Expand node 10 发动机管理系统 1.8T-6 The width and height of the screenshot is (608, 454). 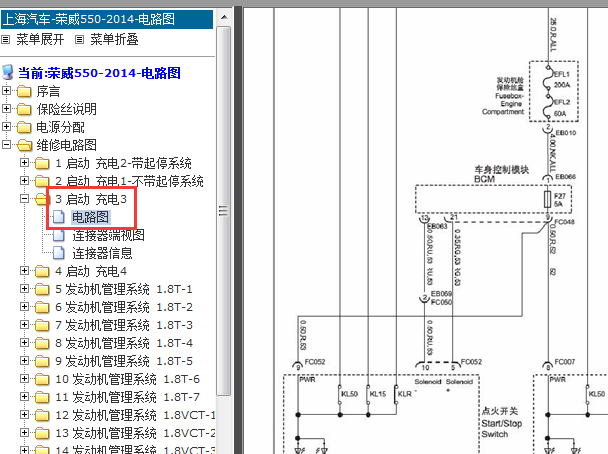pos(24,378)
